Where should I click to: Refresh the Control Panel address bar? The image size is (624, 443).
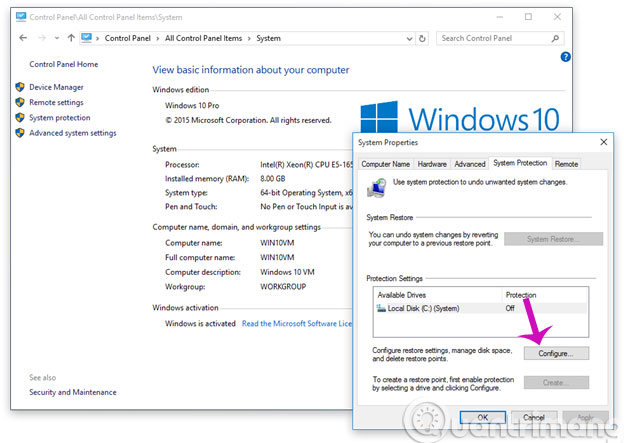tap(422, 38)
